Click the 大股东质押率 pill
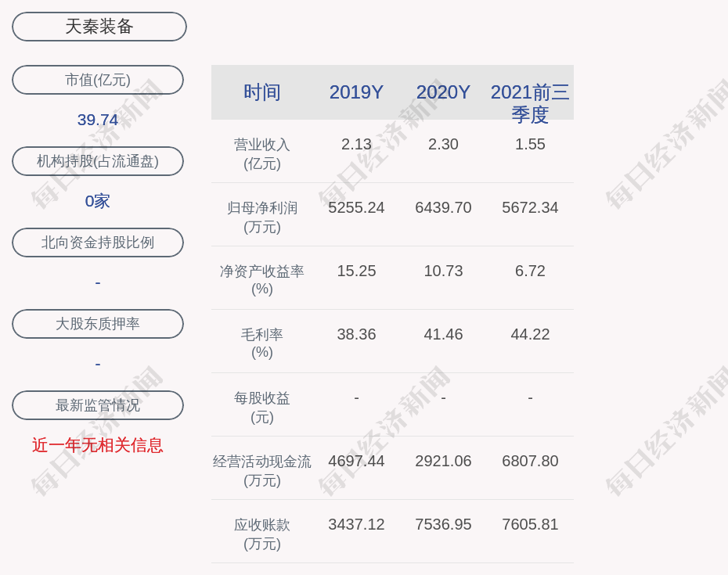Screen dimensions: 728x575 98,324
